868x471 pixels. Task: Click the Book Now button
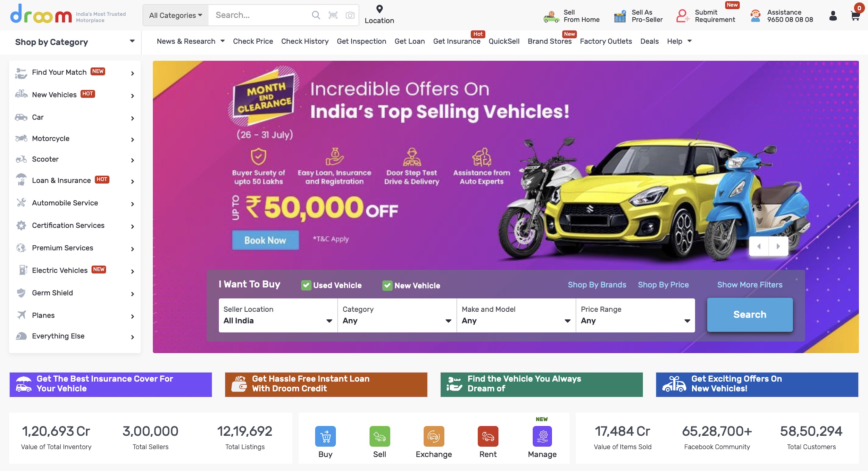tap(265, 240)
